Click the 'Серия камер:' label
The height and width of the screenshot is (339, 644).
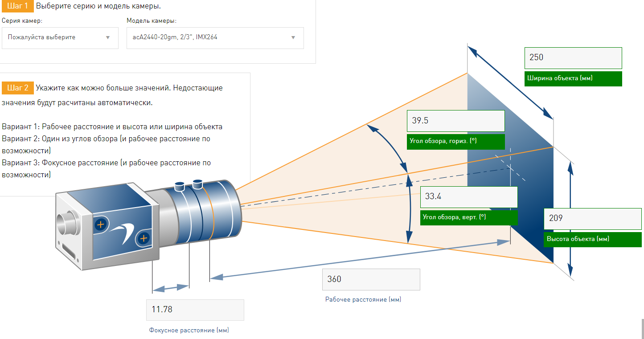point(22,21)
